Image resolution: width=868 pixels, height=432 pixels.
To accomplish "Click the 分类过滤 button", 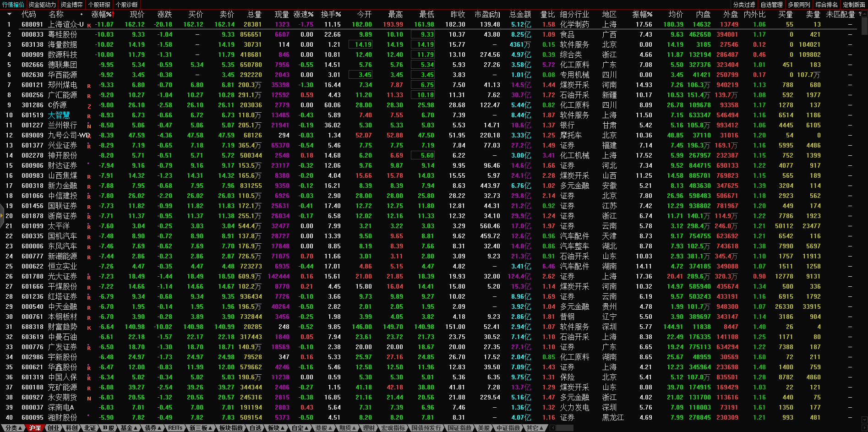I will [x=744, y=5].
